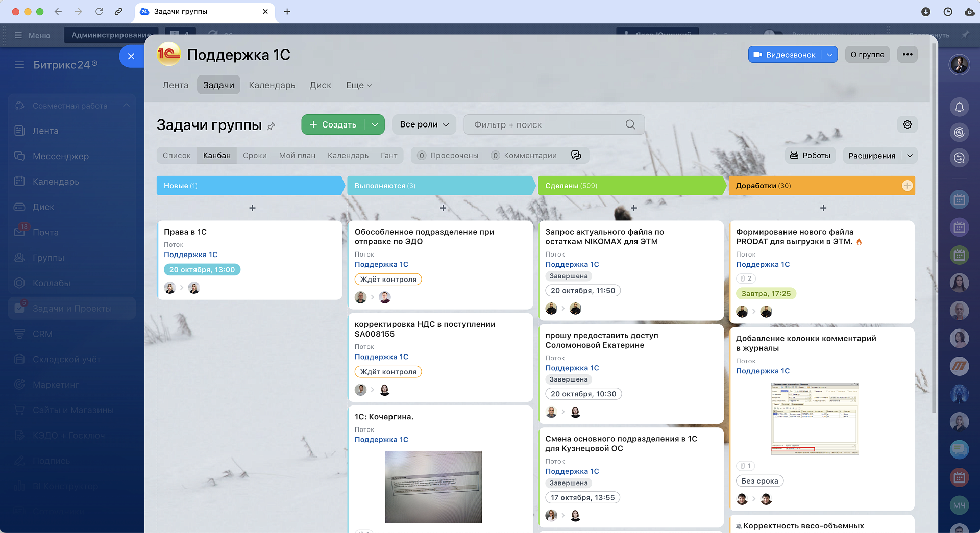Open the Все роли dropdown

(424, 124)
